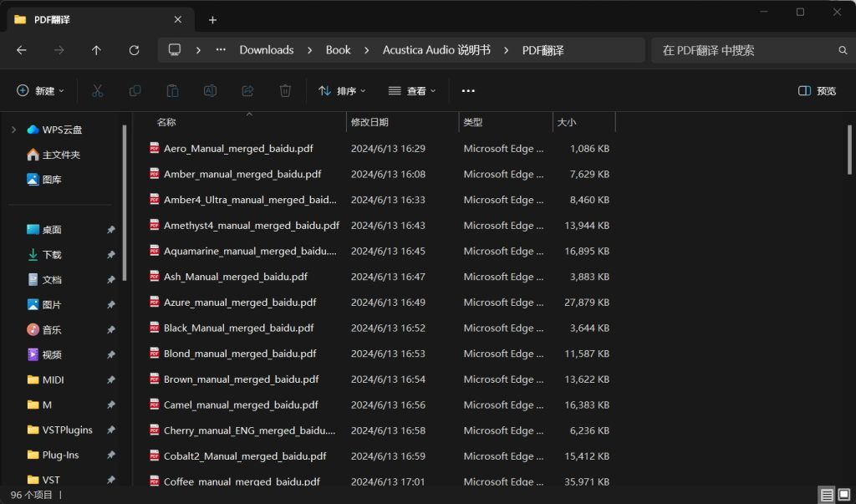The image size is (856, 504).
Task: Open 文档 in the sidebar
Action: [x=44, y=279]
